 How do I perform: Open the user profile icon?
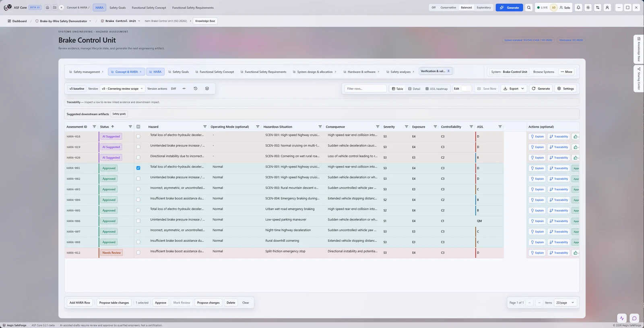click(x=607, y=8)
